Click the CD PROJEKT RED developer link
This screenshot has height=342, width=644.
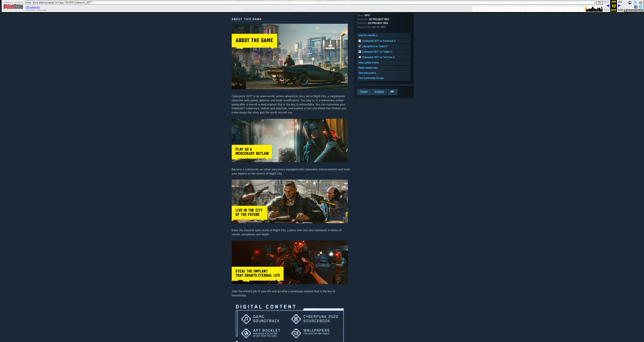(x=379, y=19)
